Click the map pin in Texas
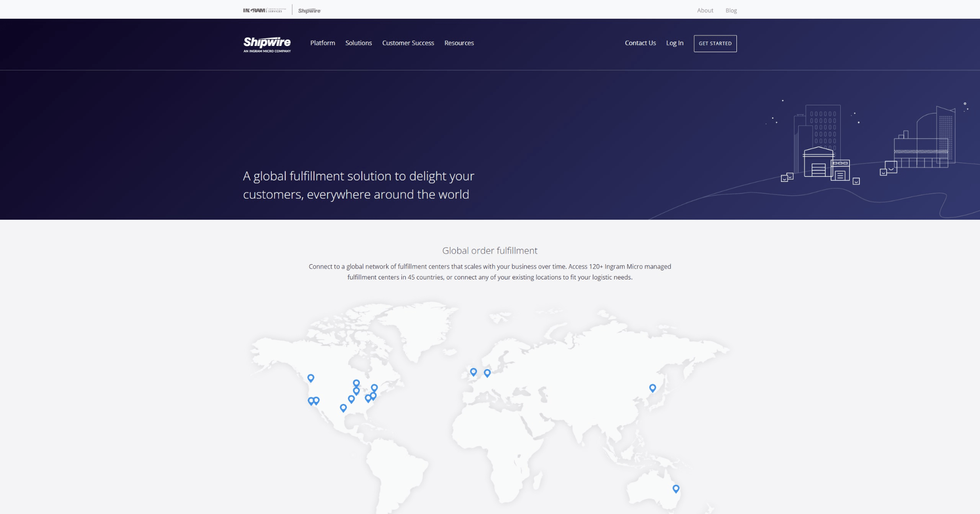Image resolution: width=980 pixels, height=514 pixels. point(343,408)
